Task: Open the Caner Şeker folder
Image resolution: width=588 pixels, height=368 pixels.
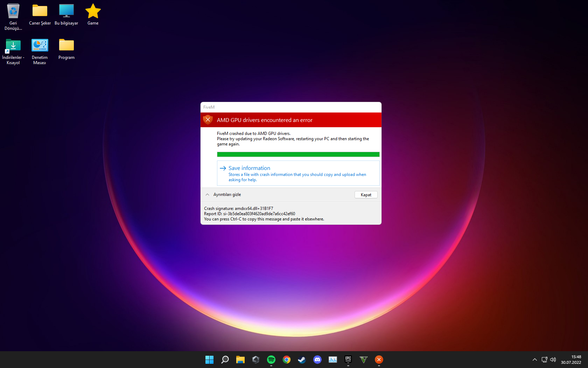Action: pyautogui.click(x=40, y=14)
